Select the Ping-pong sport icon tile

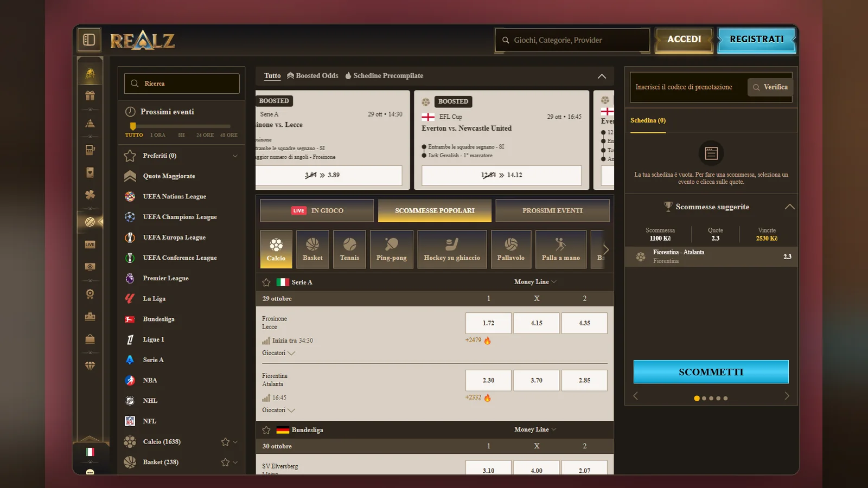point(392,249)
